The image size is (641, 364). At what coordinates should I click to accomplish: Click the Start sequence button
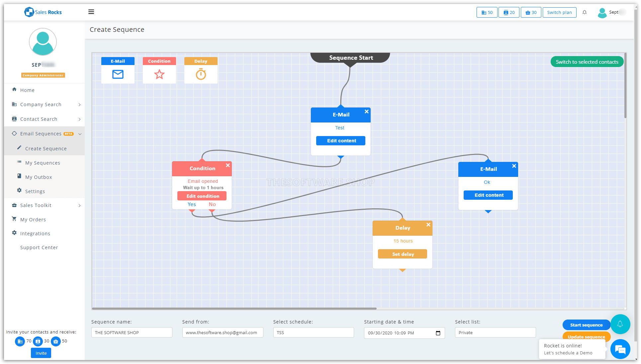(x=586, y=325)
